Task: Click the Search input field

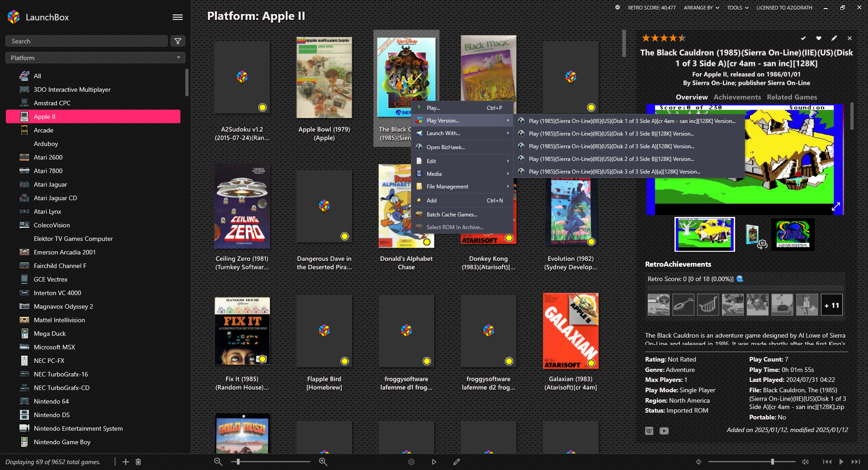Action: coord(86,41)
